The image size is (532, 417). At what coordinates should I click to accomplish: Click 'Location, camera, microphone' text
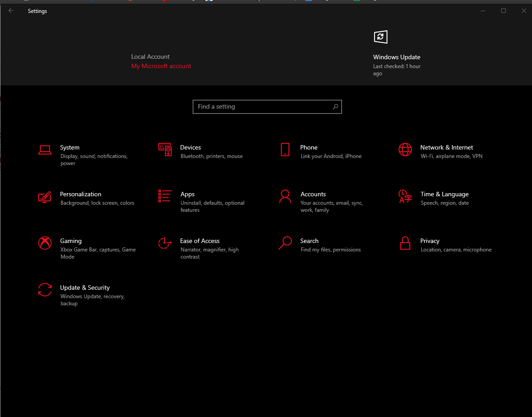456,250
